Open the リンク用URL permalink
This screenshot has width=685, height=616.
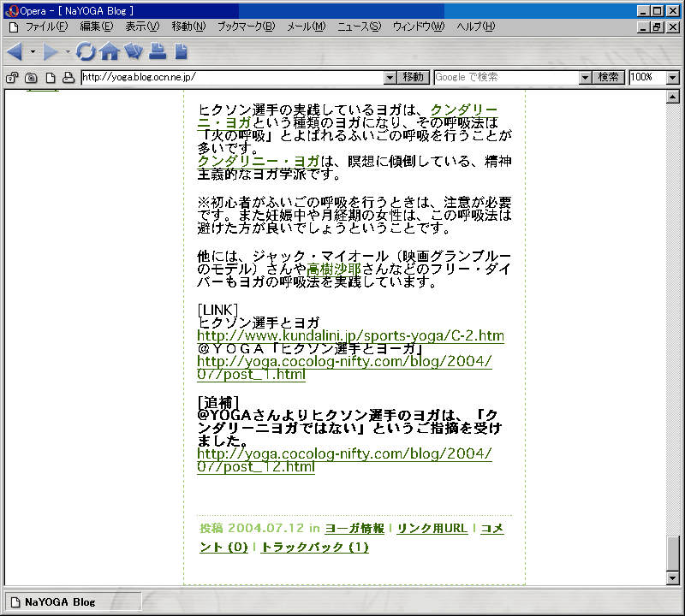click(x=432, y=529)
